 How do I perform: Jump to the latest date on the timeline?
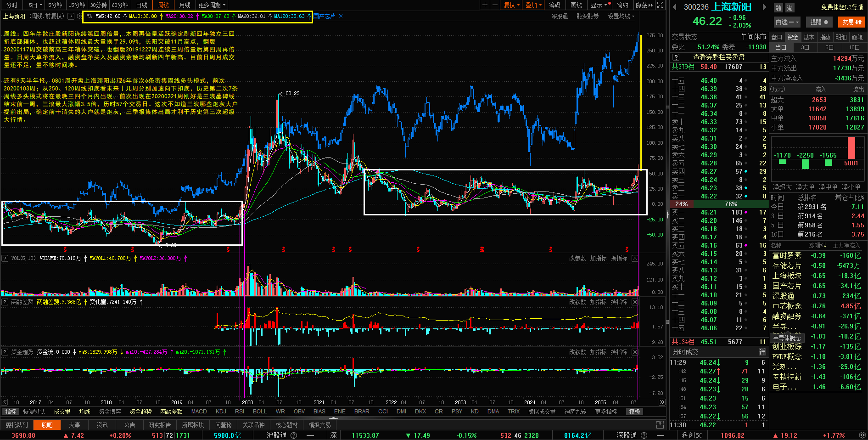click(x=661, y=402)
